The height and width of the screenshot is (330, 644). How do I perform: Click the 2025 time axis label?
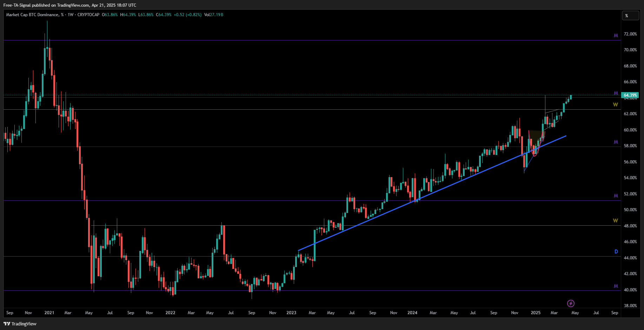(x=536, y=313)
